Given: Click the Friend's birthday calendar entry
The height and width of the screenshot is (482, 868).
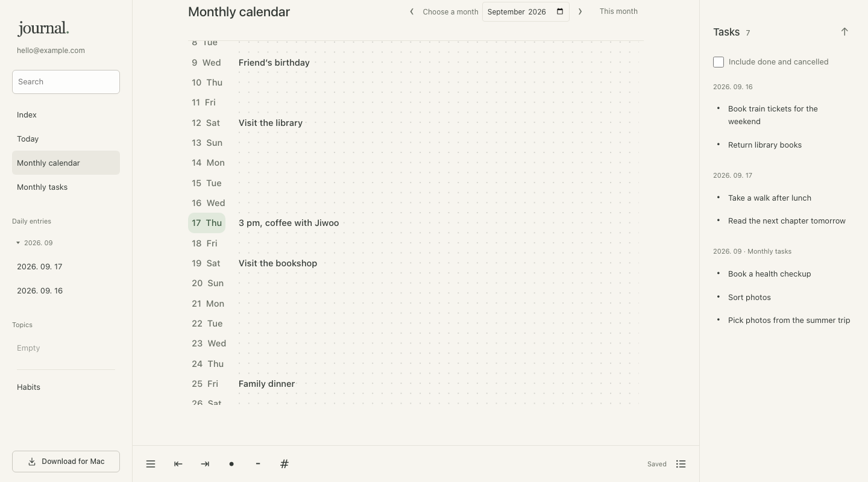Looking at the screenshot, I should (x=274, y=63).
